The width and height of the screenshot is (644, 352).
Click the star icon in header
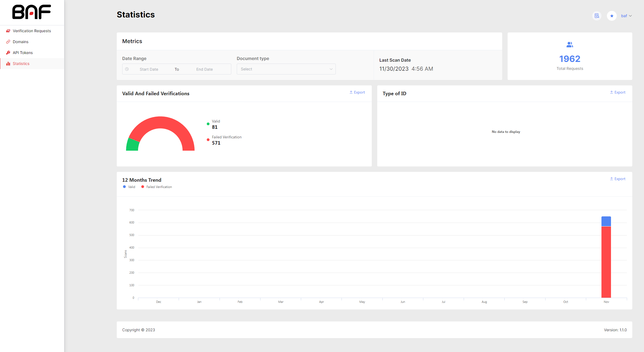[x=612, y=16]
